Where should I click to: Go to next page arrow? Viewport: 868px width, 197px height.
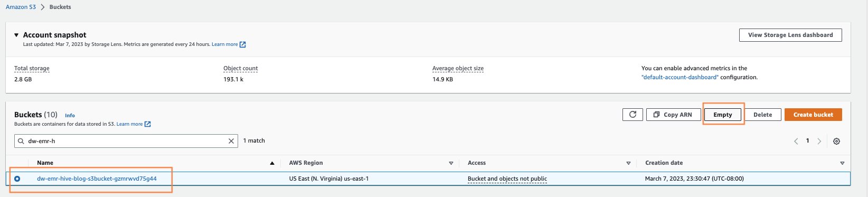point(819,141)
